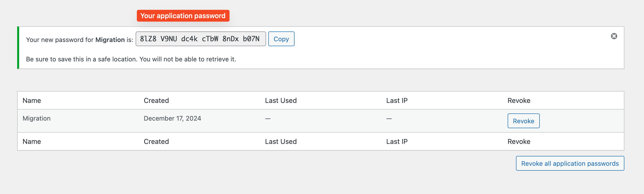Select the Migration name in the table row
The width and height of the screenshot is (644, 194).
pyautogui.click(x=37, y=118)
